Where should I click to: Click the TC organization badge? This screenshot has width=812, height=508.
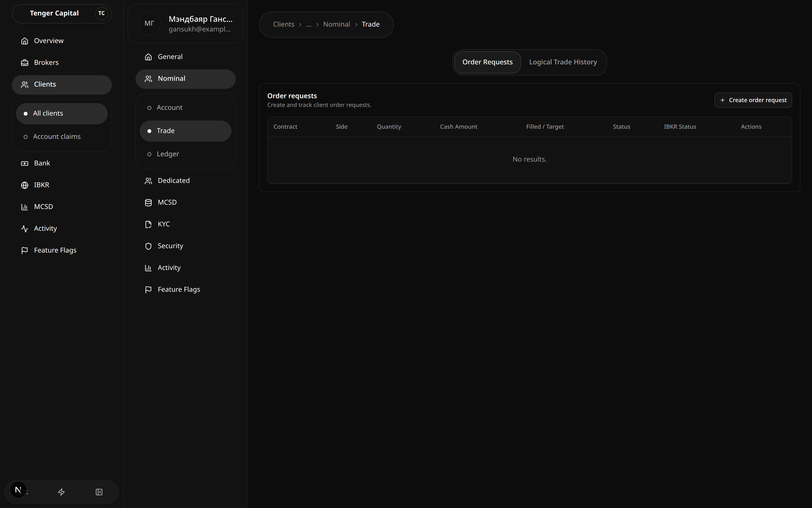point(101,14)
